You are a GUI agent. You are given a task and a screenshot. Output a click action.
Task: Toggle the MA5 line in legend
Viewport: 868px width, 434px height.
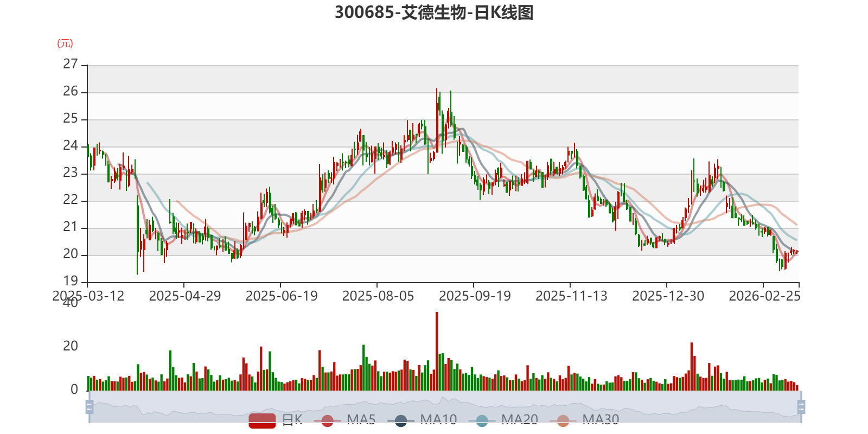click(348, 420)
